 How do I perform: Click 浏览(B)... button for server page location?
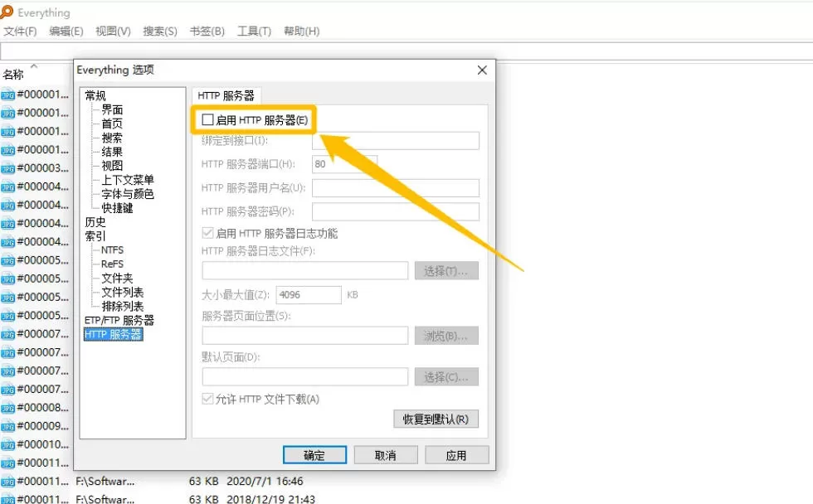[x=446, y=336]
